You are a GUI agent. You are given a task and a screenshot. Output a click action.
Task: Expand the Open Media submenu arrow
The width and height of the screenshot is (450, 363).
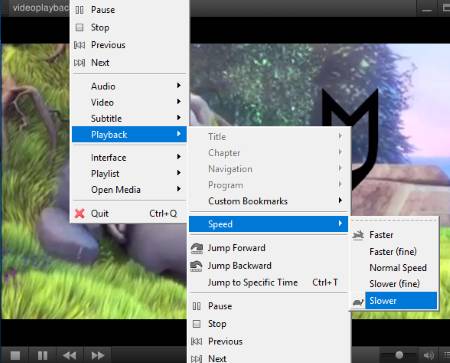click(179, 189)
